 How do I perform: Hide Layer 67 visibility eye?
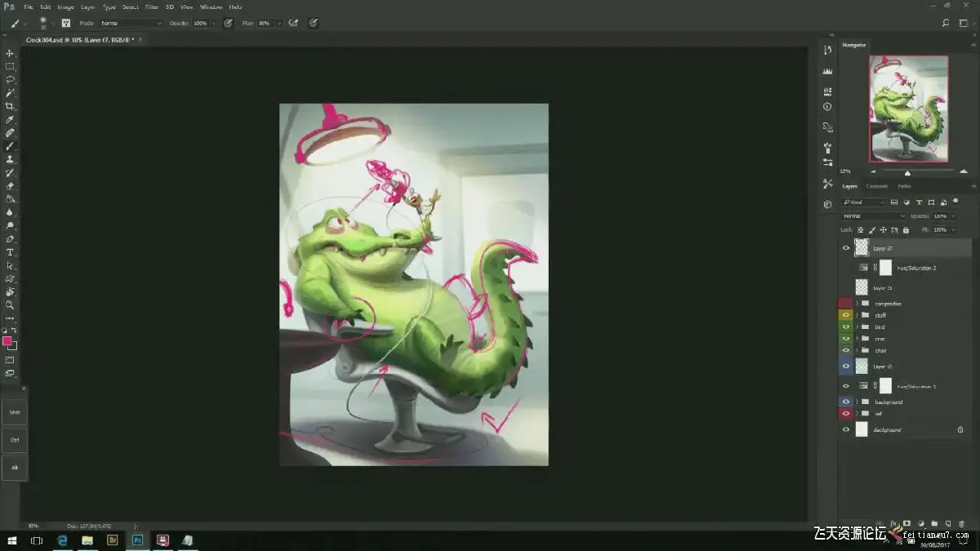tap(846, 248)
